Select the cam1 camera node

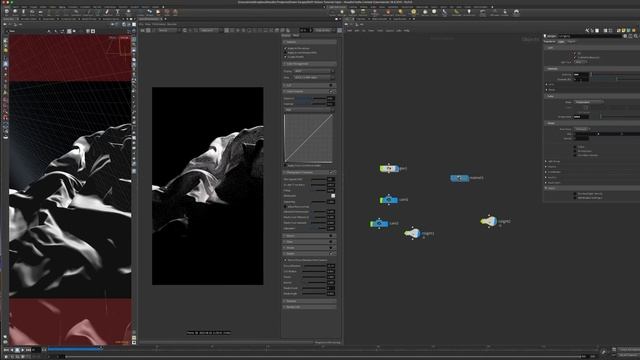point(389,200)
